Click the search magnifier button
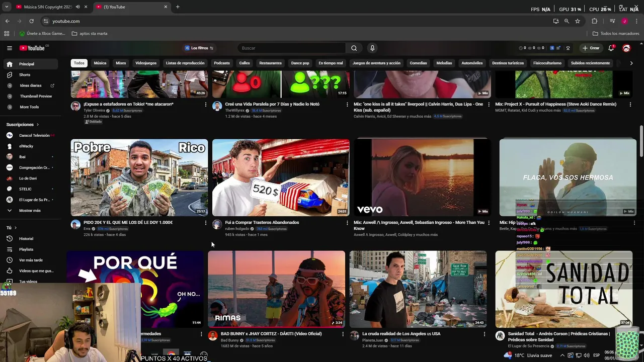This screenshot has width=644, height=362. 354,48
